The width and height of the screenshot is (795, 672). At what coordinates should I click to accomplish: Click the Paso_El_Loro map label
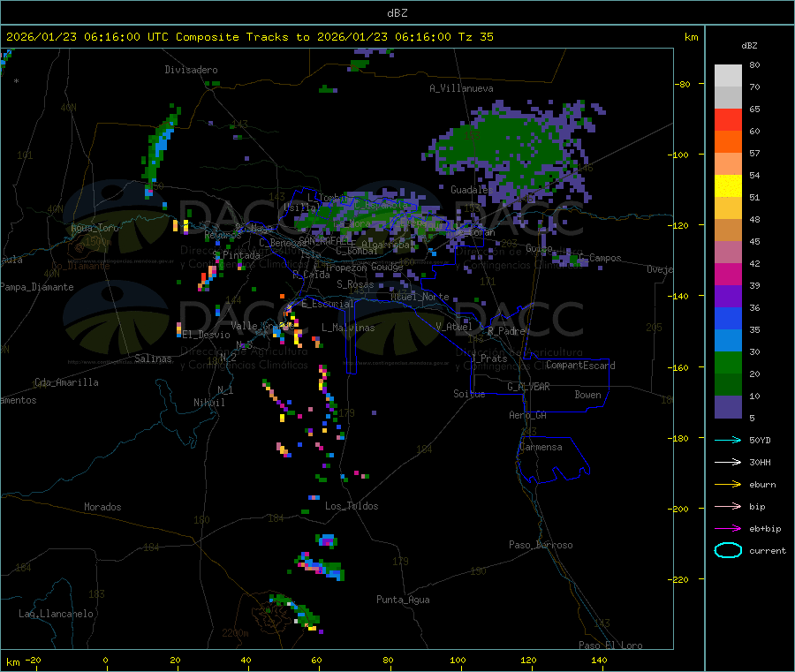[x=611, y=646]
